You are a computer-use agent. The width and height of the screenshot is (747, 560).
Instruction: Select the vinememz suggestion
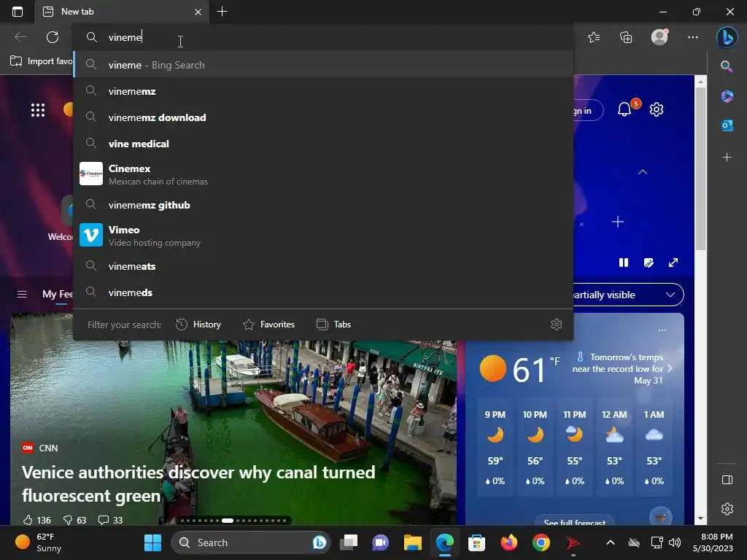pyautogui.click(x=323, y=91)
